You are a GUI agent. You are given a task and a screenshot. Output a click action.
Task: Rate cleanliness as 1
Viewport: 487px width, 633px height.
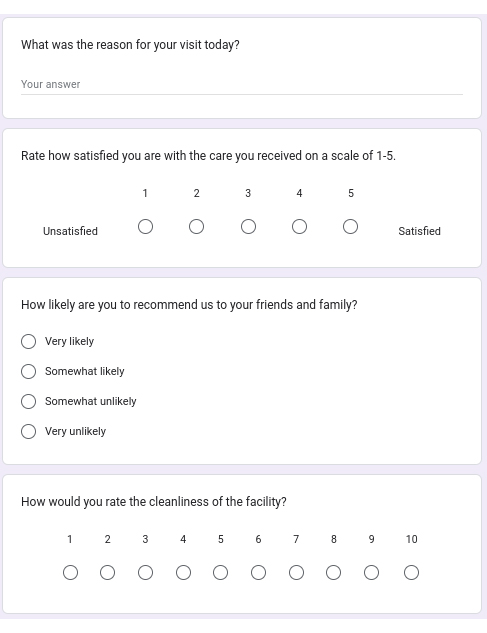point(70,572)
